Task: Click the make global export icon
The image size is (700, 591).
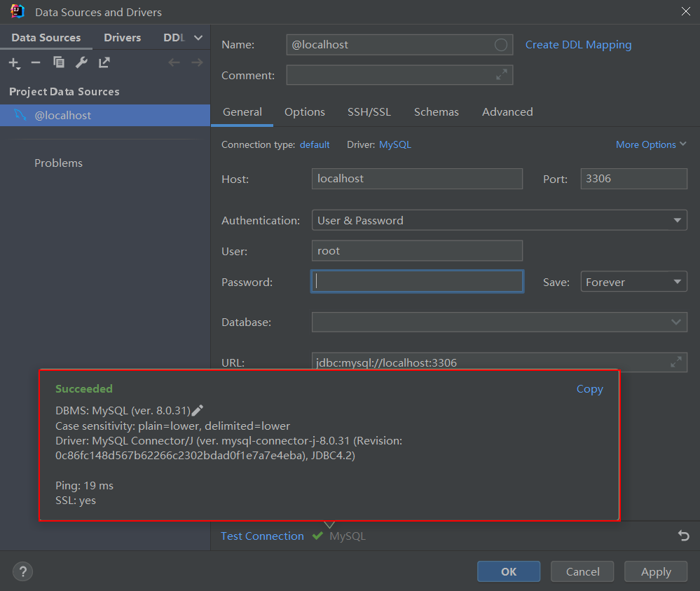Action: pos(104,62)
